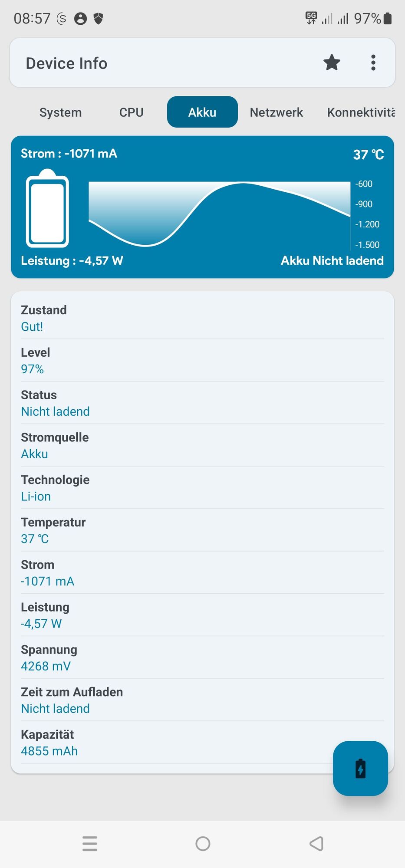This screenshot has width=405, height=868.
Task: Tap the home circle navigation icon
Action: click(203, 844)
